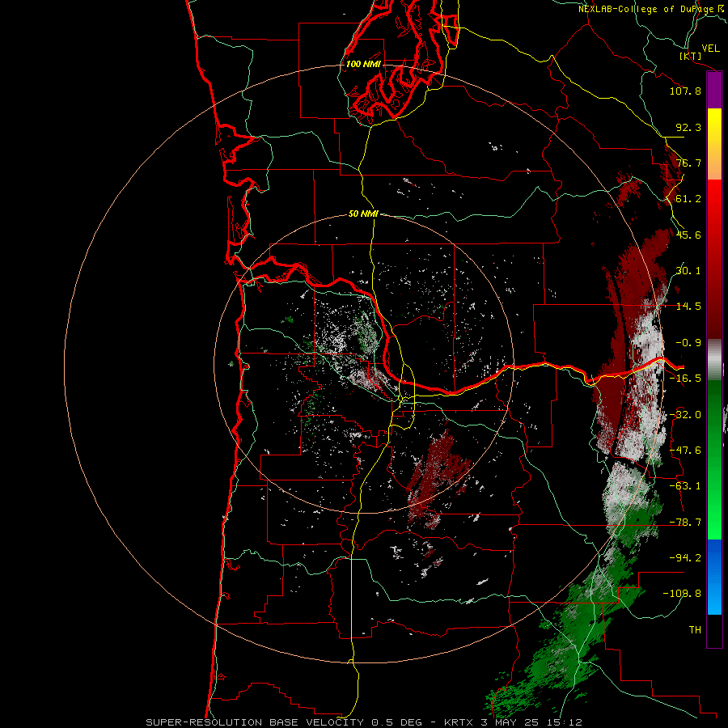Click the VEL legend title

click(x=710, y=49)
